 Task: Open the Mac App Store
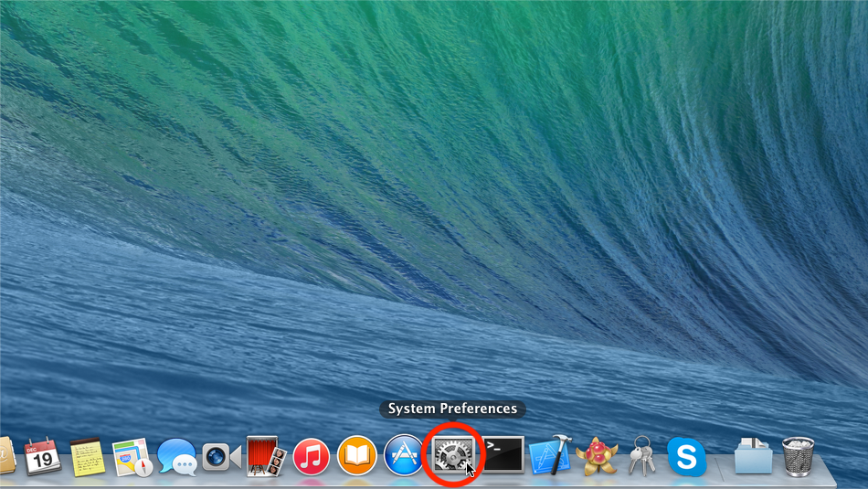click(x=403, y=455)
